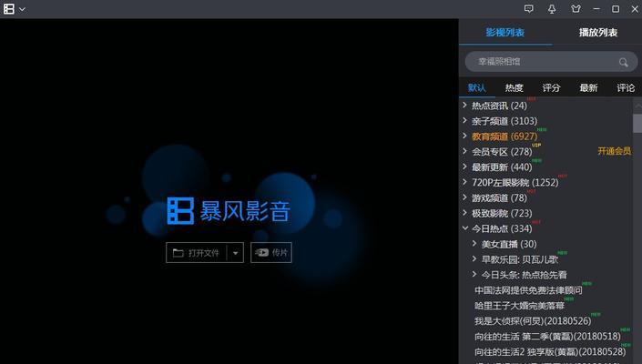
Task: Click the search magnifier icon
Action: pos(623,62)
